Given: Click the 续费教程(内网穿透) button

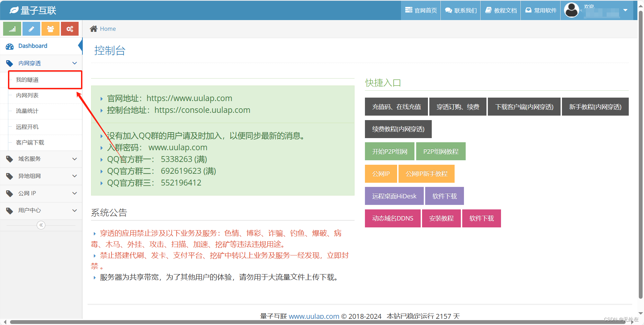Looking at the screenshot, I should tap(398, 129).
